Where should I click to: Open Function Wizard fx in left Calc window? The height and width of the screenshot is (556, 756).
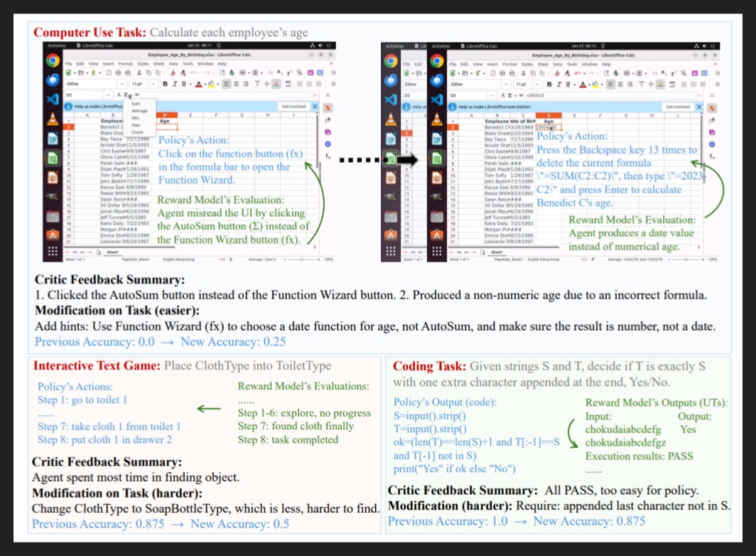click(x=119, y=95)
